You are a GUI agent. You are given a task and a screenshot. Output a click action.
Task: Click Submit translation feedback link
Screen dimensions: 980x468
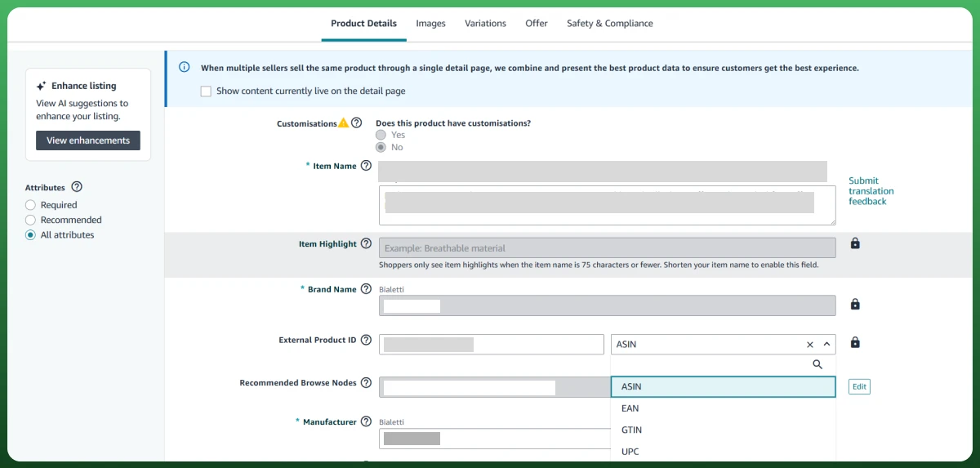[871, 191]
